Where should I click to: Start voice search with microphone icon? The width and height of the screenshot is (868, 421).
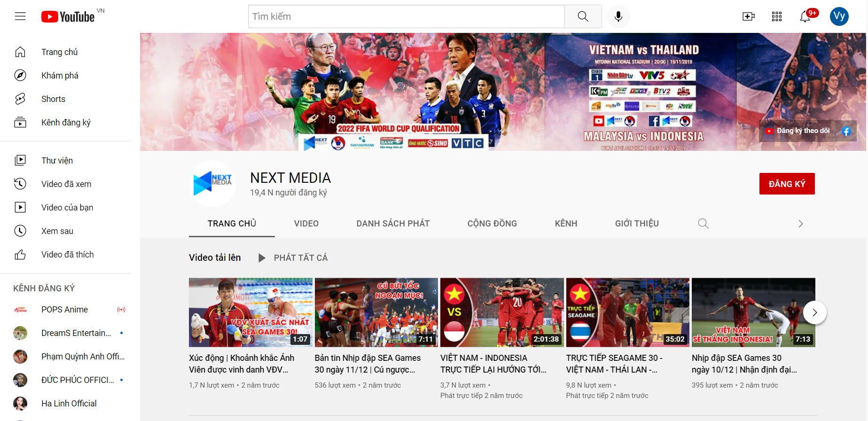[618, 16]
